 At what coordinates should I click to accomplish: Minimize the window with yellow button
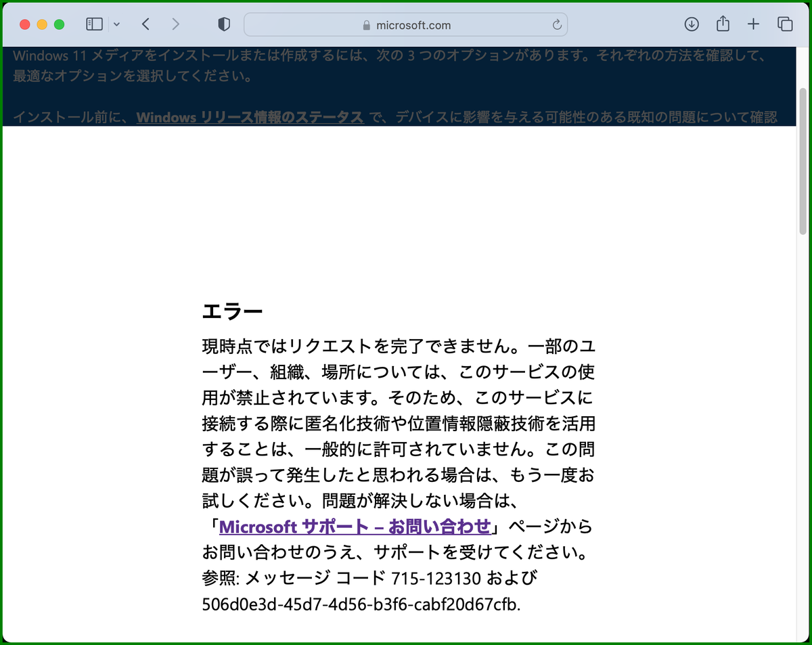point(42,24)
